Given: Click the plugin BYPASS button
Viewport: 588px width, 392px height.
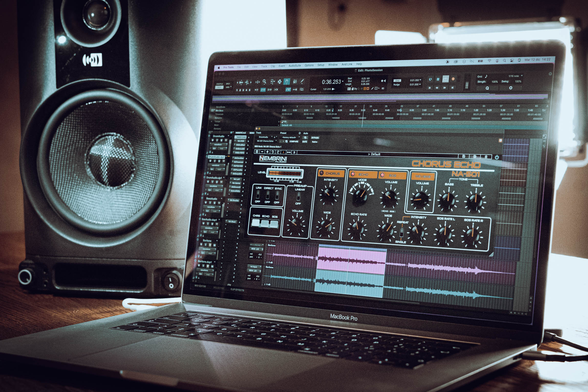Looking at the screenshot, I should pos(315,138).
